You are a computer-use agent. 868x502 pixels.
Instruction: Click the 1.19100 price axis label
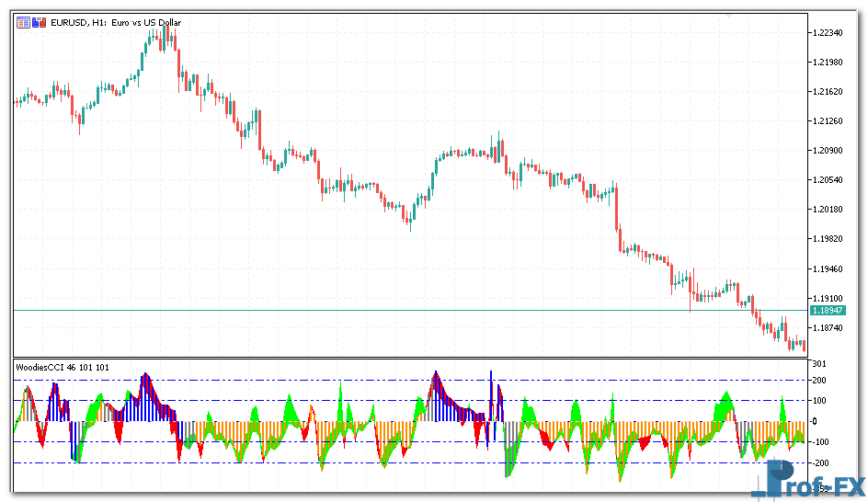829,298
